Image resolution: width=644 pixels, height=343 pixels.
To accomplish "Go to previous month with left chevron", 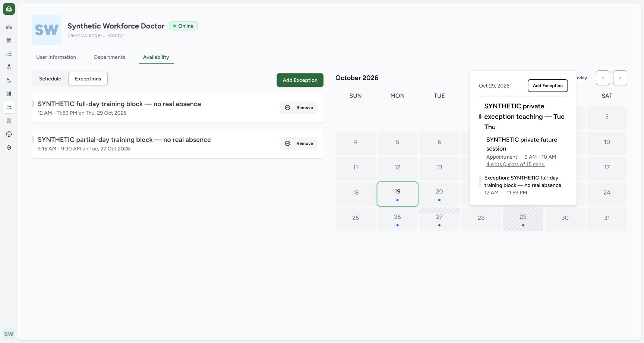I will (603, 78).
